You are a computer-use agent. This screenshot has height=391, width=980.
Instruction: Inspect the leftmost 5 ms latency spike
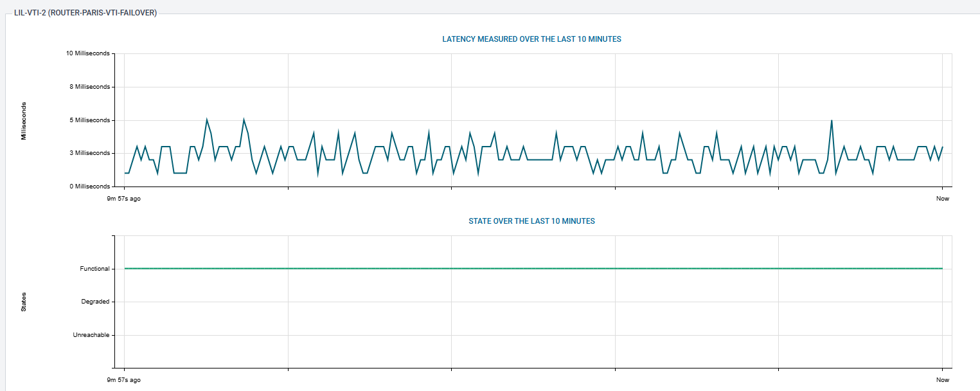pos(206,120)
